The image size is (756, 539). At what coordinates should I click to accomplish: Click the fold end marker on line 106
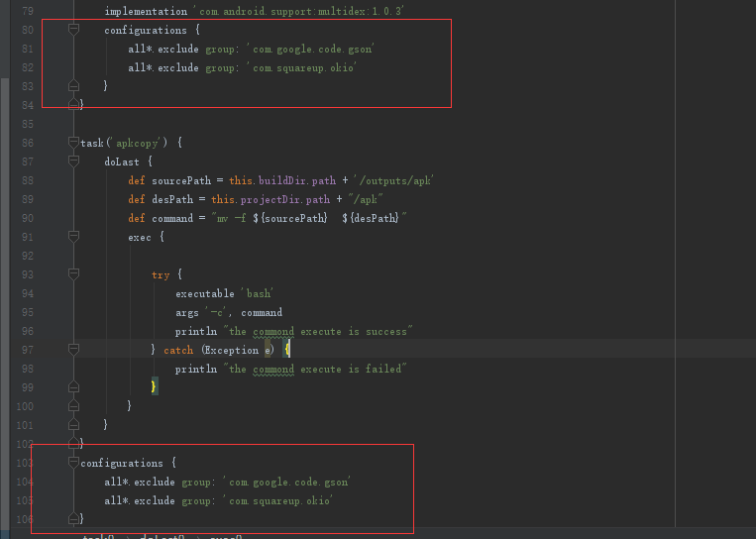[73, 519]
